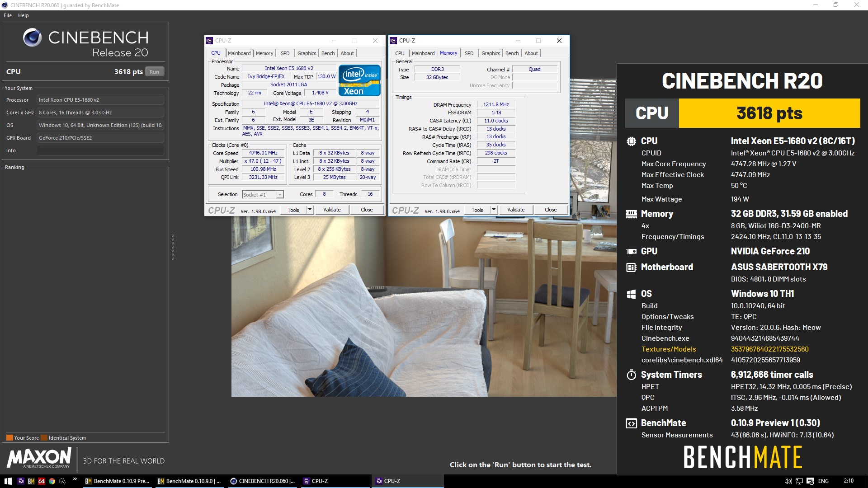Switch to BenchMate 0.10.9.0 taskbar window
This screenshot has width=868, height=488.
189,481
